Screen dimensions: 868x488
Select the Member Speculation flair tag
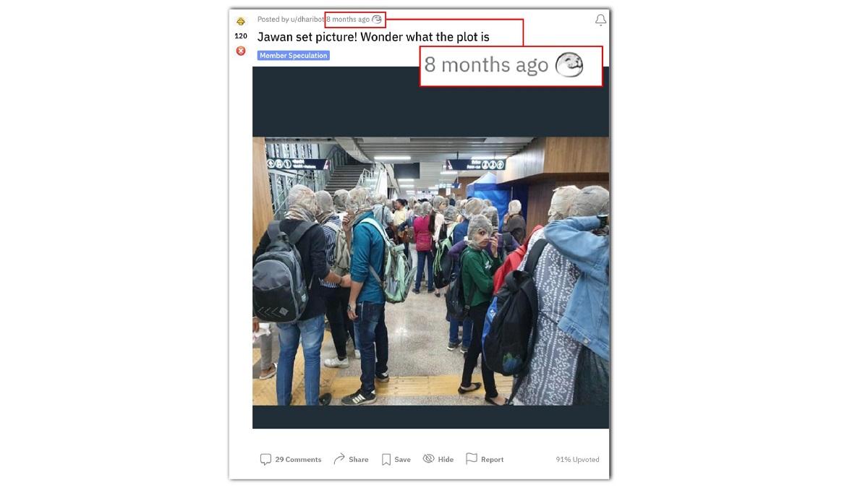[294, 56]
